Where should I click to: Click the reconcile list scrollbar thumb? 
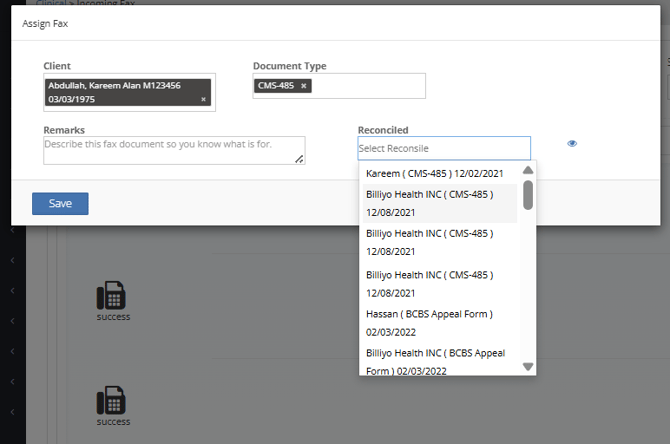click(528, 195)
